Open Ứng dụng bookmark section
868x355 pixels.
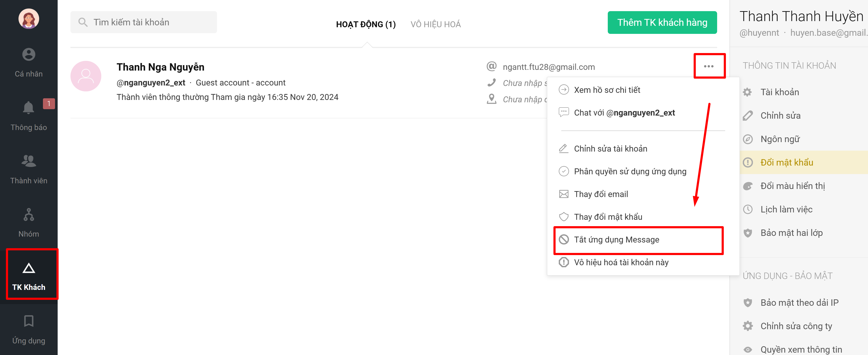pyautogui.click(x=29, y=329)
